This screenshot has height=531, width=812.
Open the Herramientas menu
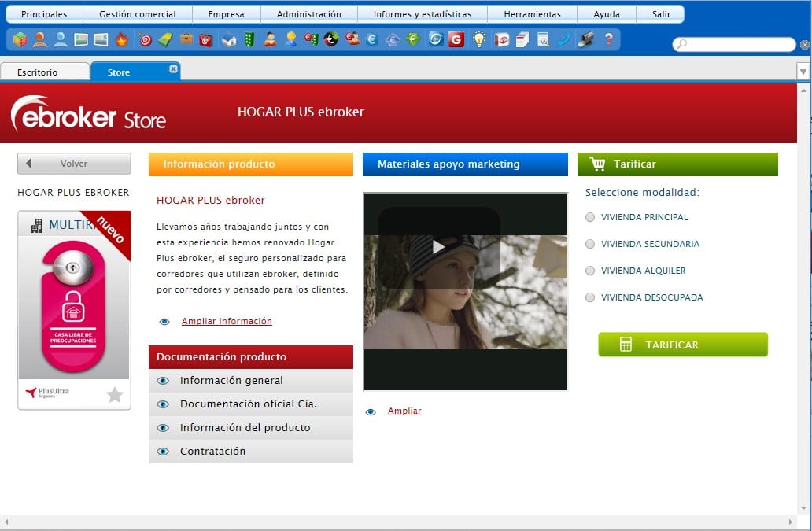tap(533, 14)
